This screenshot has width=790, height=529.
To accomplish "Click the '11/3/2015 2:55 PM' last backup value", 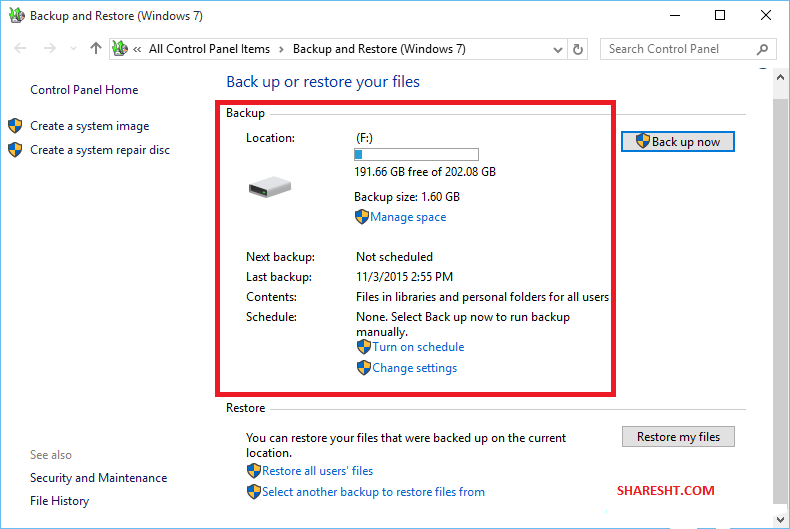I will (x=405, y=277).
